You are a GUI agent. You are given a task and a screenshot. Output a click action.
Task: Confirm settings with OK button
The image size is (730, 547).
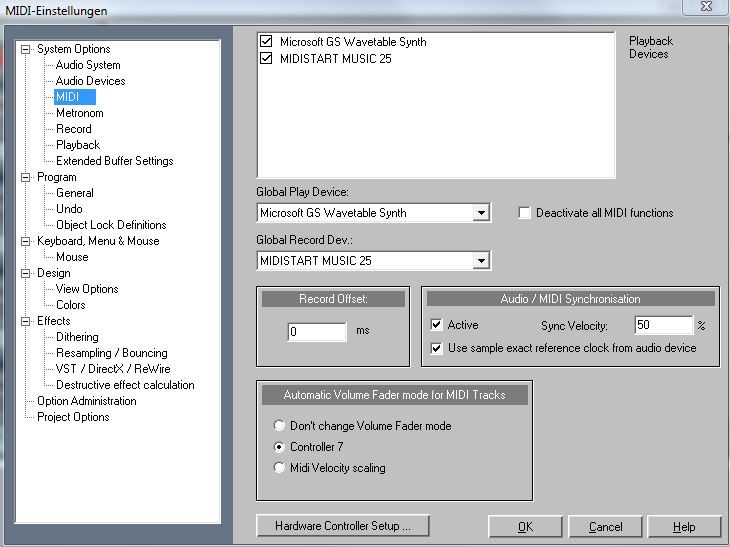click(x=525, y=527)
